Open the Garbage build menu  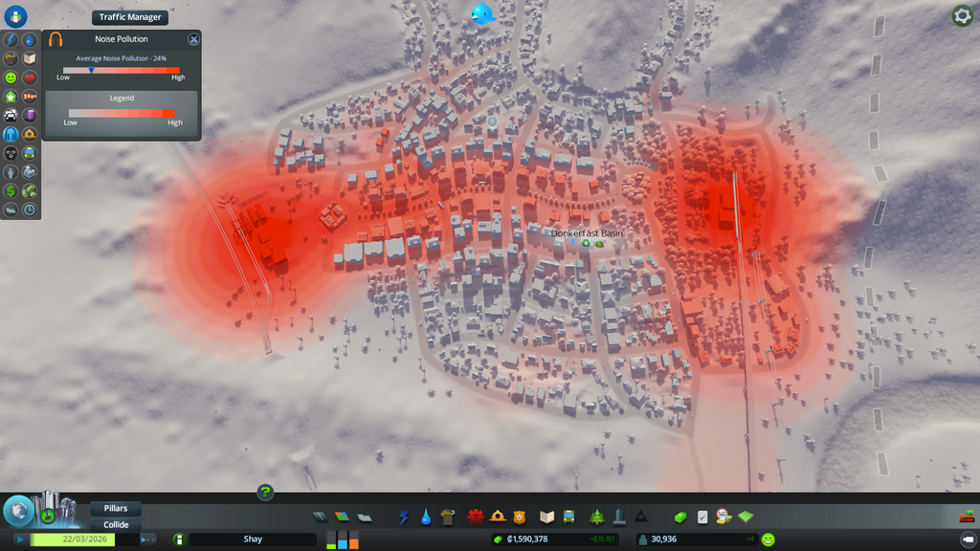pos(448,517)
